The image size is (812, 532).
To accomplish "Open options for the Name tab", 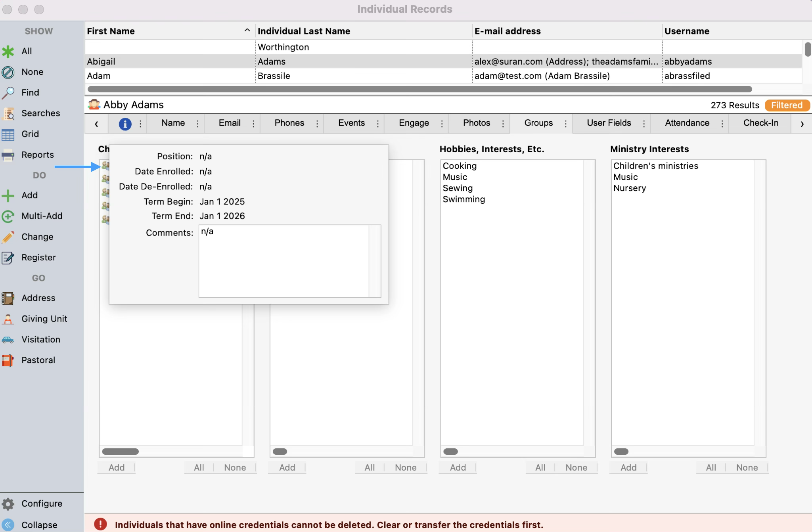I will [198, 124].
